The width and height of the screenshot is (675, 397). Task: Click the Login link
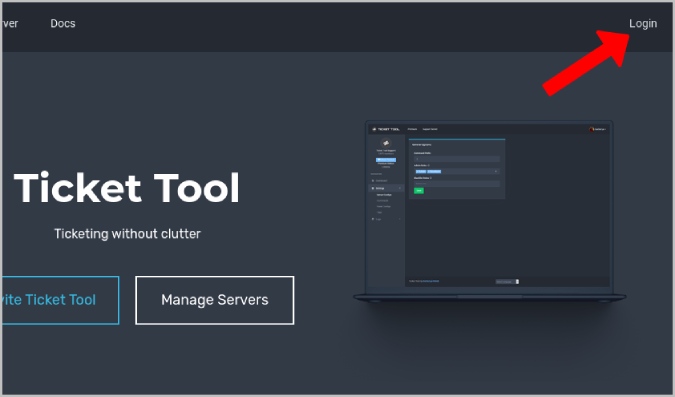click(643, 24)
